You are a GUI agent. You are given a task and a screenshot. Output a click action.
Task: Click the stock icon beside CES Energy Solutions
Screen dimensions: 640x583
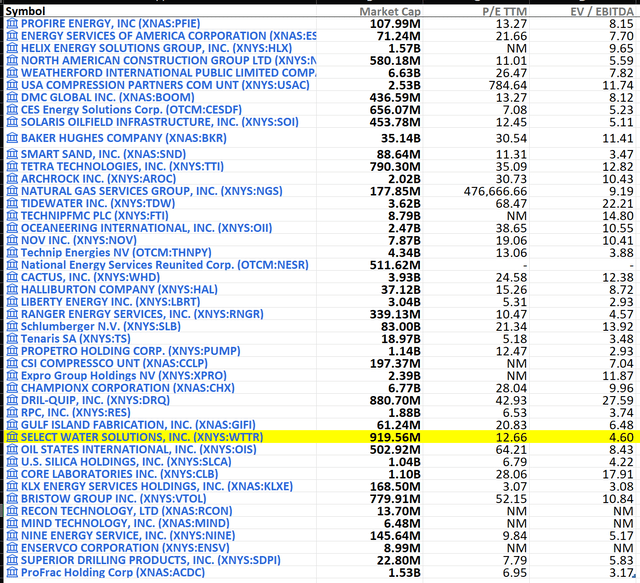coord(12,110)
